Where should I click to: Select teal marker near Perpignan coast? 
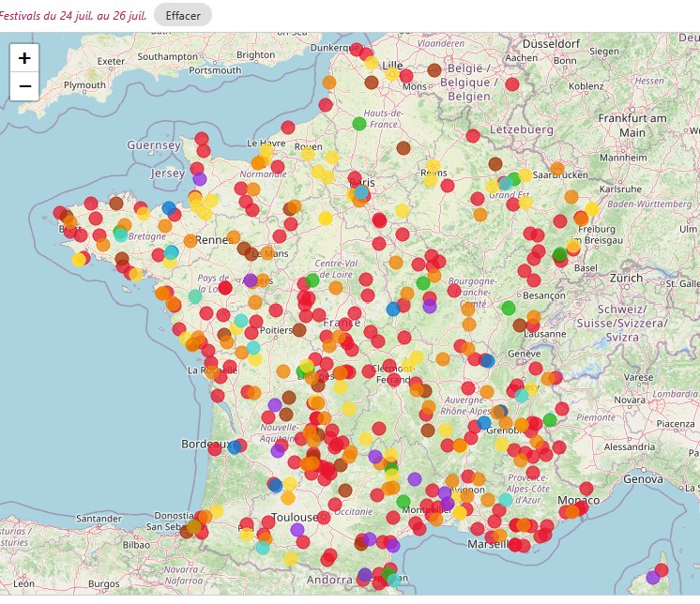point(394,580)
